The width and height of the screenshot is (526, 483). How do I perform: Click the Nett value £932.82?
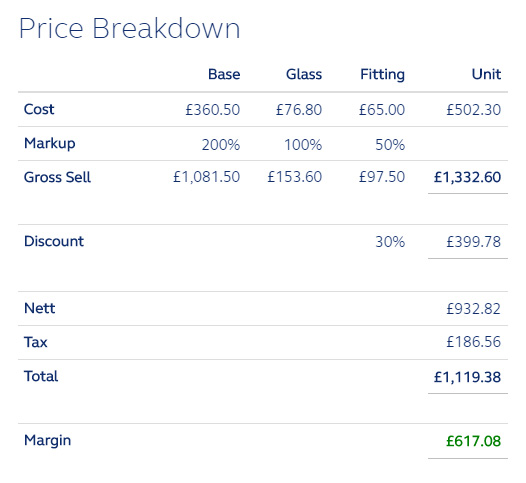[x=473, y=309]
